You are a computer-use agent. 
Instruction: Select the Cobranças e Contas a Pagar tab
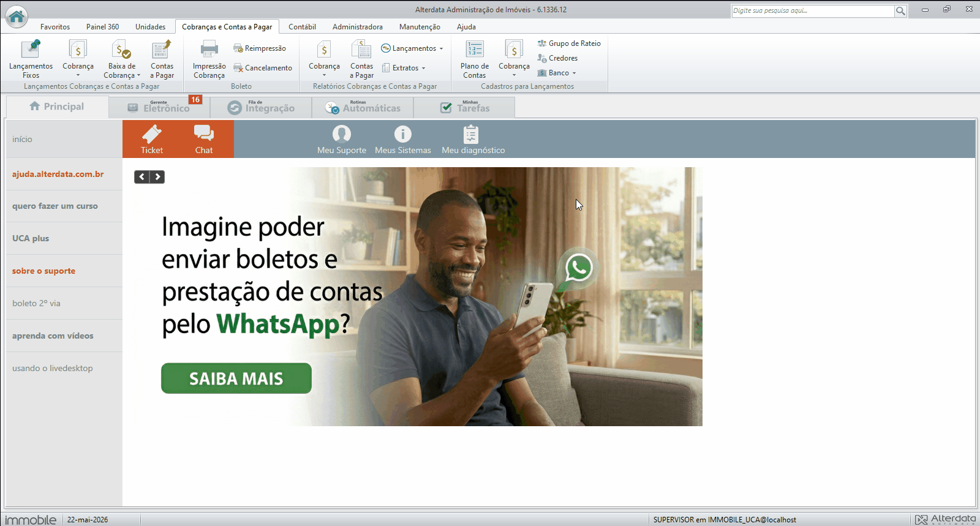pyautogui.click(x=227, y=27)
